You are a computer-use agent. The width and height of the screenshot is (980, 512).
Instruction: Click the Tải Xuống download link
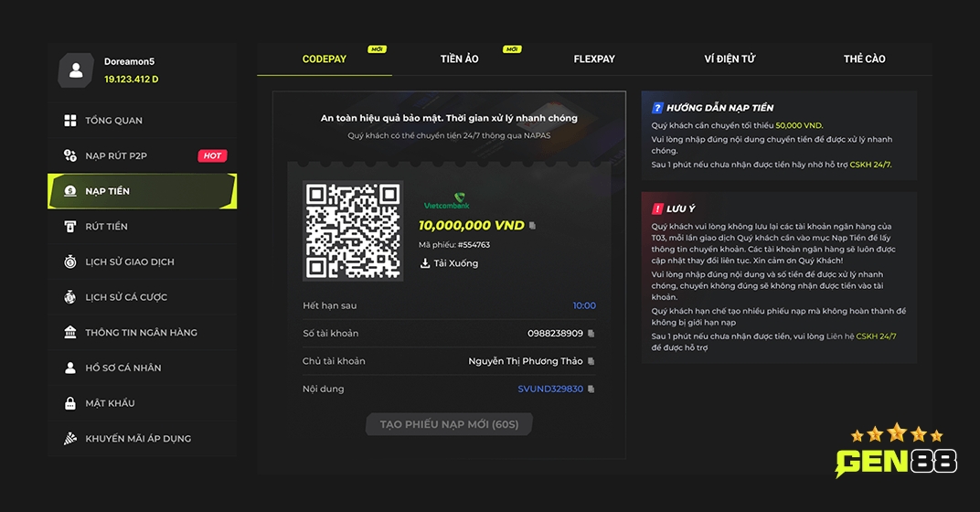(450, 263)
